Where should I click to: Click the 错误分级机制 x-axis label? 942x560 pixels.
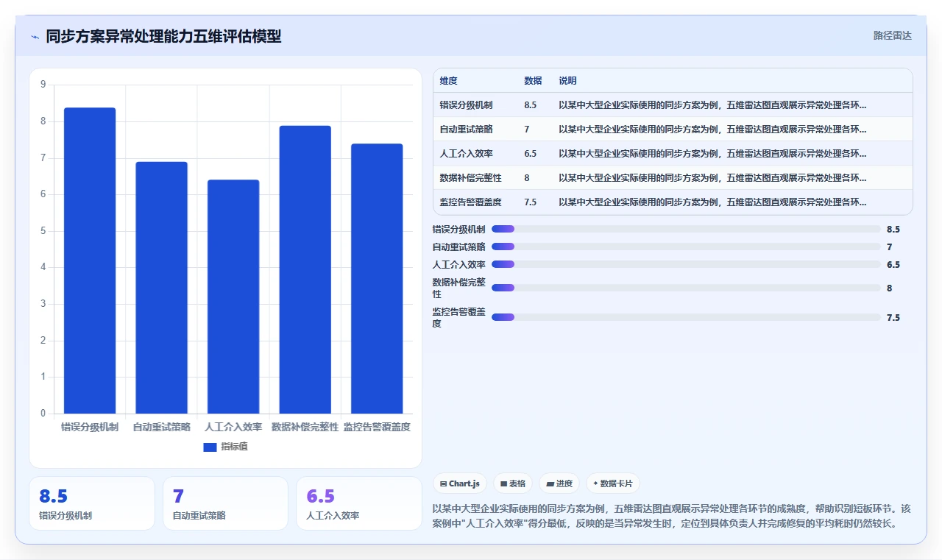[90, 427]
